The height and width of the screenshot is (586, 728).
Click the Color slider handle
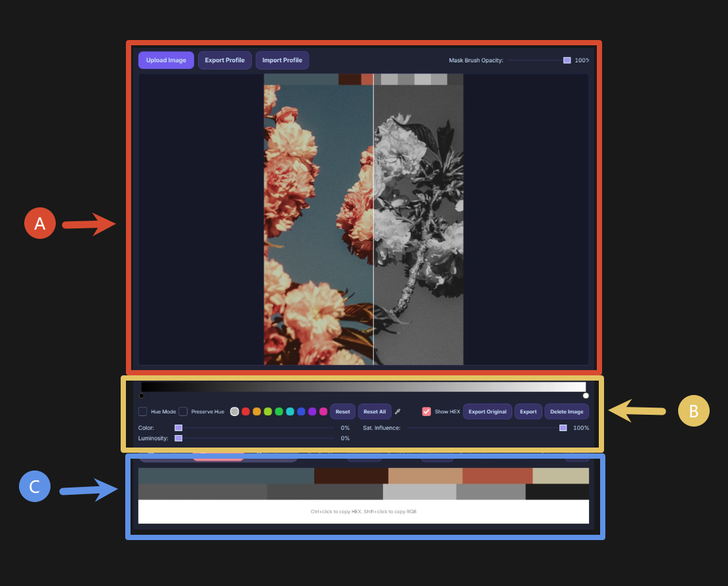[x=178, y=428]
